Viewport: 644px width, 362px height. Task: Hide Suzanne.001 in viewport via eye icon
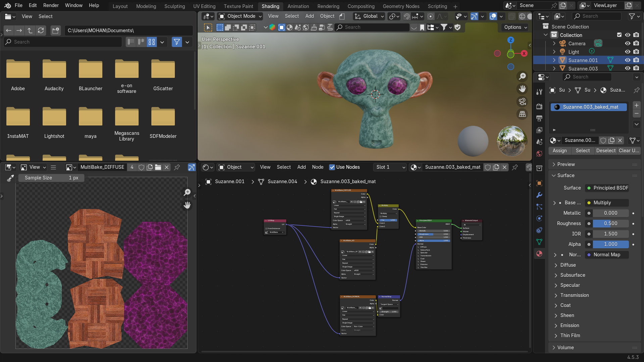(x=628, y=60)
